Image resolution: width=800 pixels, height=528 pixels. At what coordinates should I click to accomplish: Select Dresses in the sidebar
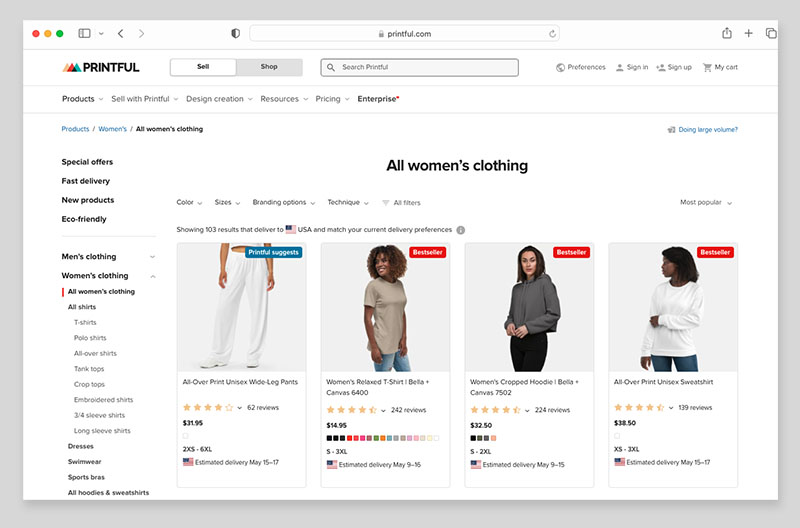click(81, 446)
